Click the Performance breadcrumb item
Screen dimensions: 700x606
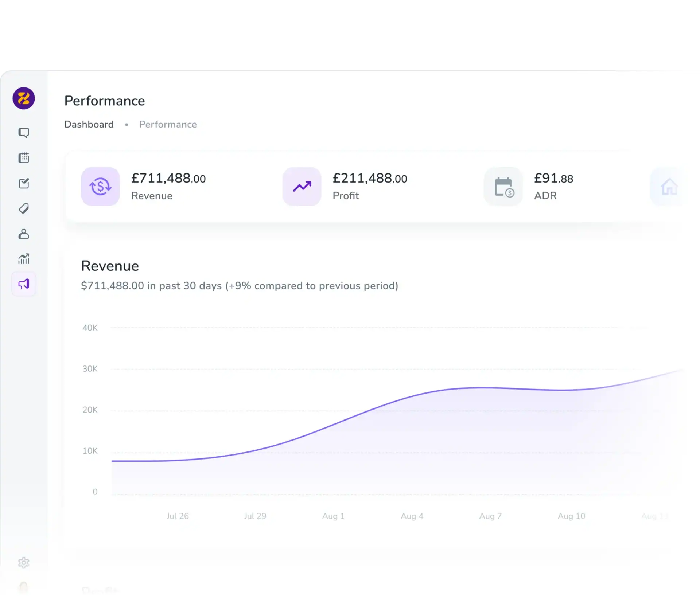click(x=168, y=125)
